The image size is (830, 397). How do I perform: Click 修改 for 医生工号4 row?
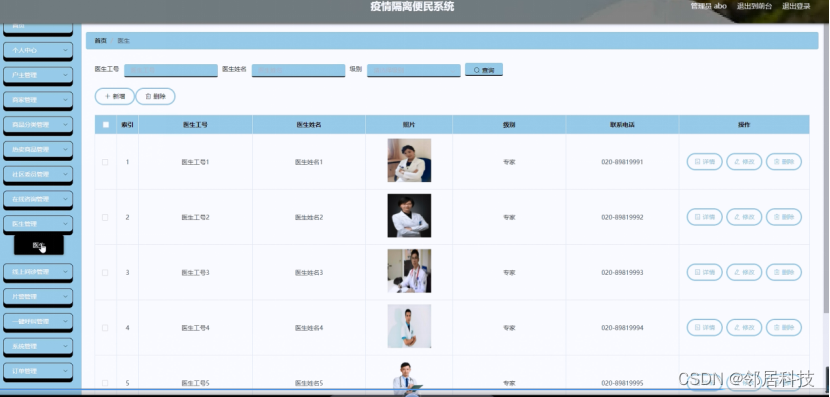click(744, 328)
